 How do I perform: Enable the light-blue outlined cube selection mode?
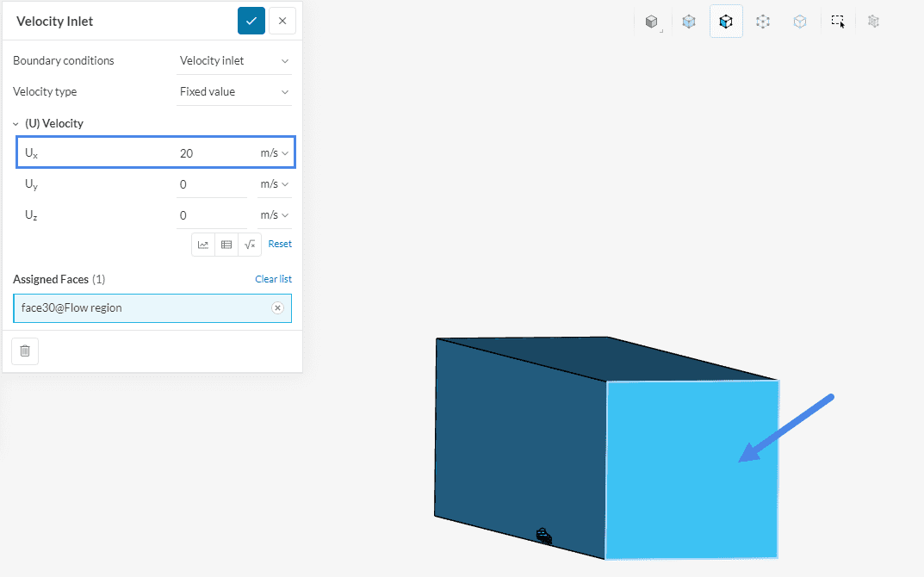click(800, 22)
